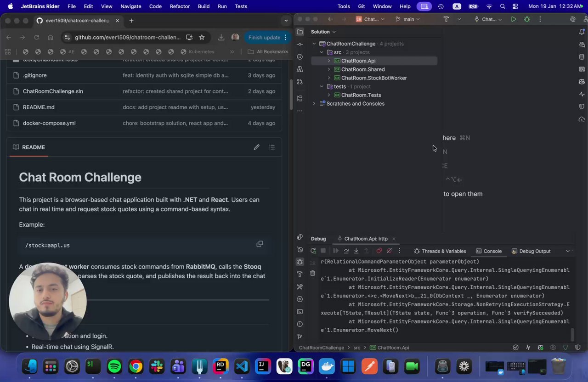The height and width of the screenshot is (382, 588).
Task: Bookmark this page with the star icon in Chrome
Action: (202, 37)
